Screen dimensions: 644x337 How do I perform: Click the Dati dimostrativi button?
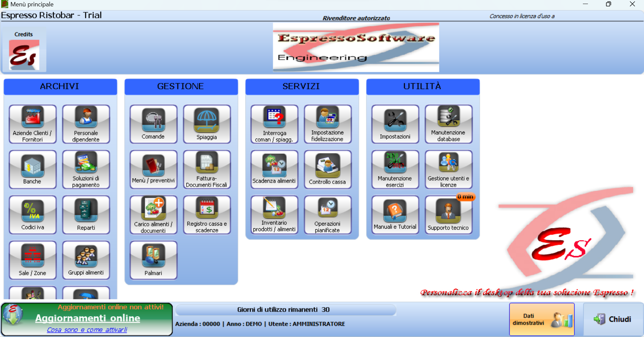(542, 319)
